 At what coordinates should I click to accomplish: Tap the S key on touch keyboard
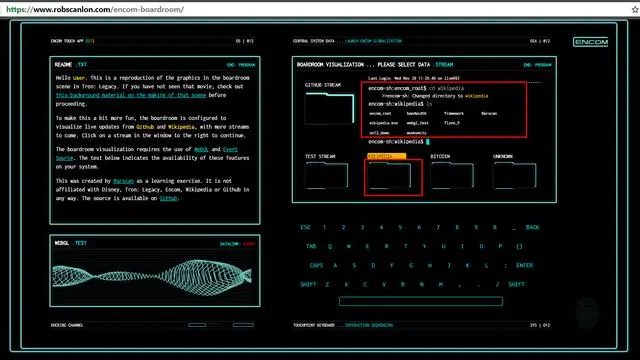(x=354, y=265)
